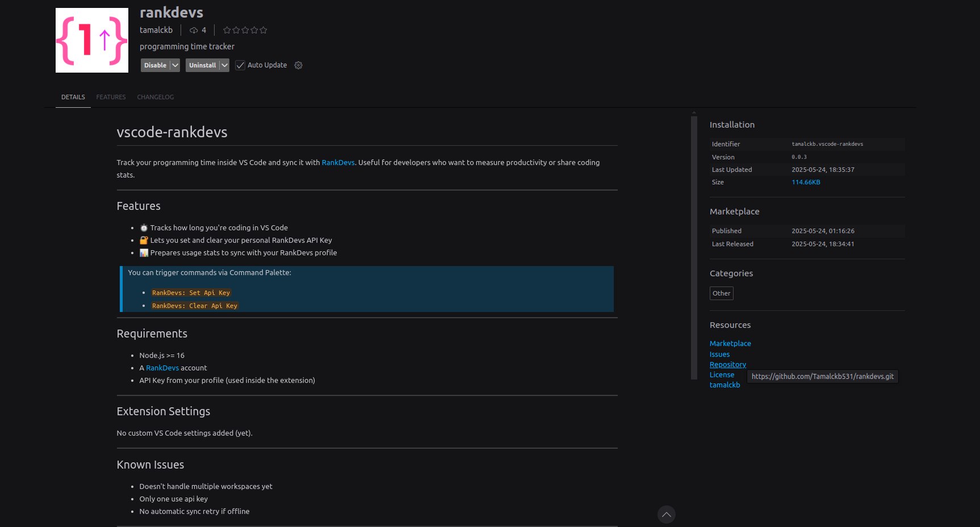
Task: Click 'Doesn't handle multiple workspaces yet' item
Action: click(x=206, y=486)
